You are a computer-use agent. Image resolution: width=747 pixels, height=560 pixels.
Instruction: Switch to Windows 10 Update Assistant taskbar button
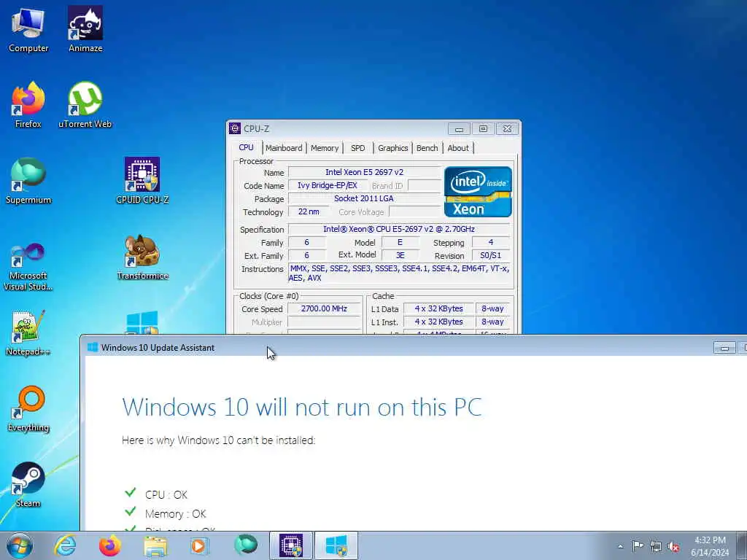pos(336,545)
